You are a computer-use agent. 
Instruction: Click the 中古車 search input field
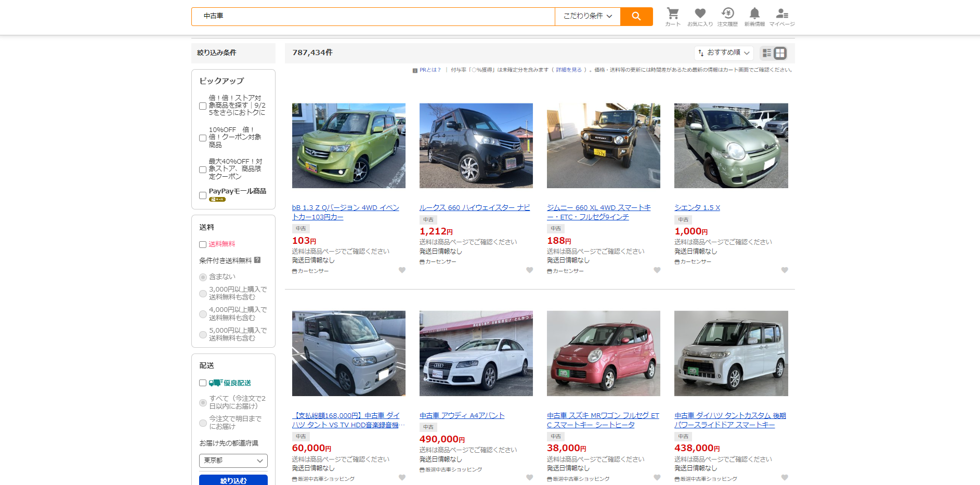[x=373, y=16]
